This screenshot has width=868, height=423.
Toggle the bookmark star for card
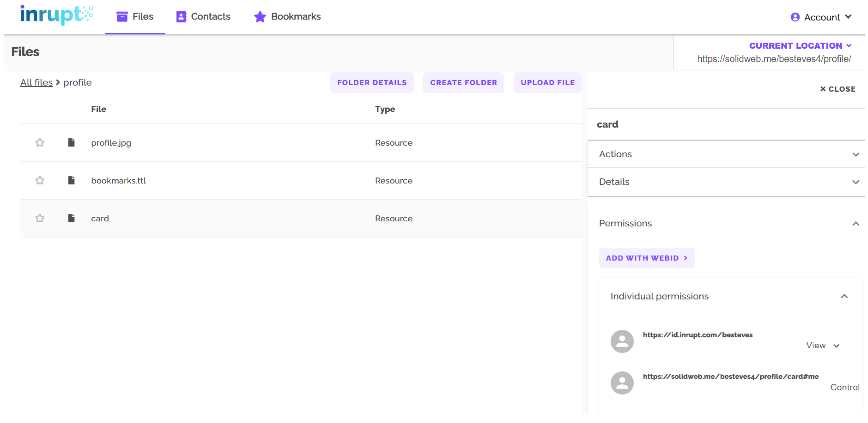pyautogui.click(x=40, y=218)
